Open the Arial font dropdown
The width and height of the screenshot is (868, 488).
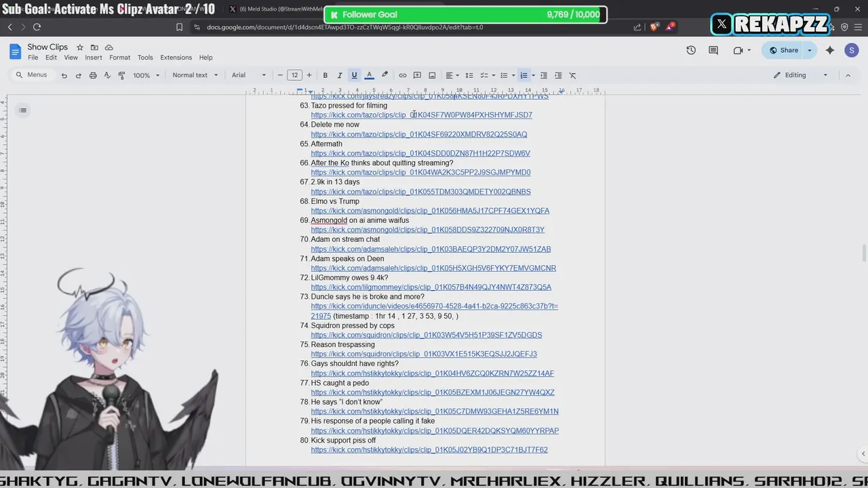coord(249,75)
